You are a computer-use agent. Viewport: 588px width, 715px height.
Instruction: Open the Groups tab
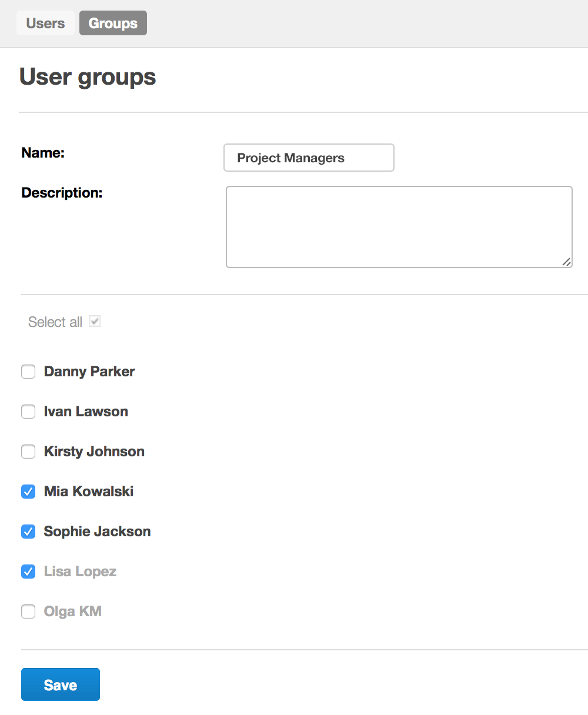pos(113,24)
